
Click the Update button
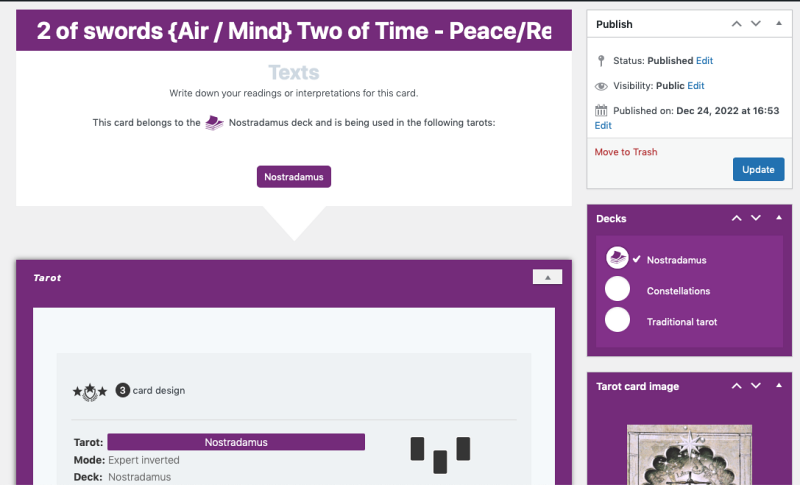(758, 169)
